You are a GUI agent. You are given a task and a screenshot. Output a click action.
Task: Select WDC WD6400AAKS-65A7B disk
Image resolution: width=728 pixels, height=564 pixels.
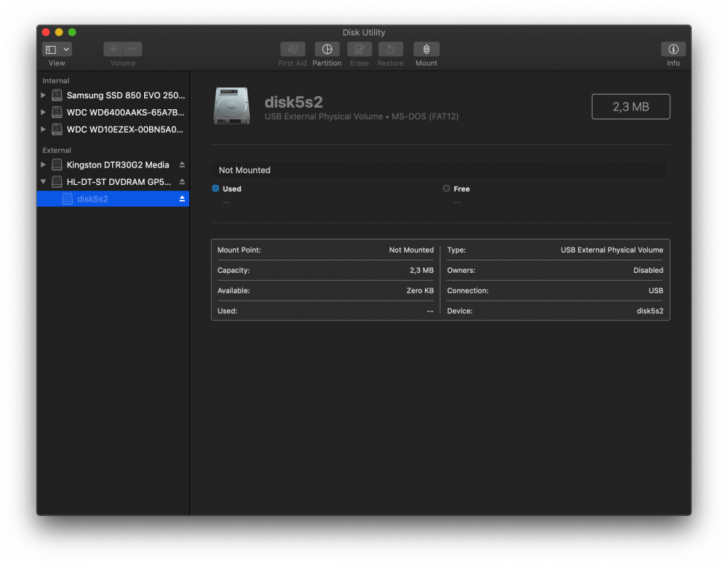113,112
